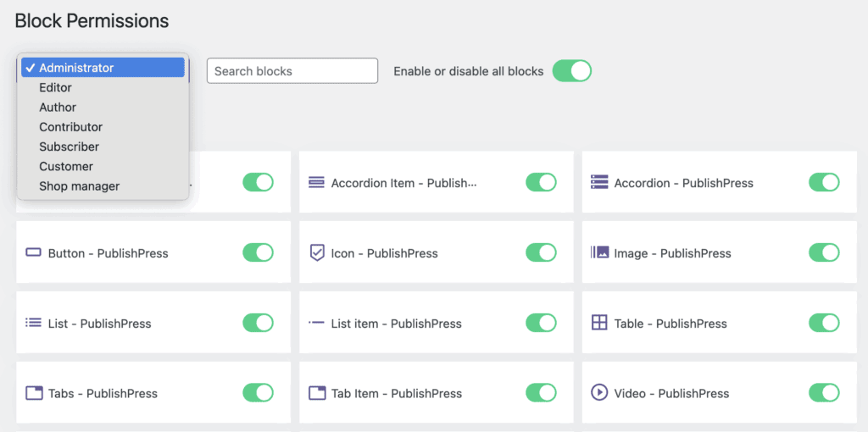Switch off the Image - PublishPress toggle
The width and height of the screenshot is (868, 432).
pos(824,252)
